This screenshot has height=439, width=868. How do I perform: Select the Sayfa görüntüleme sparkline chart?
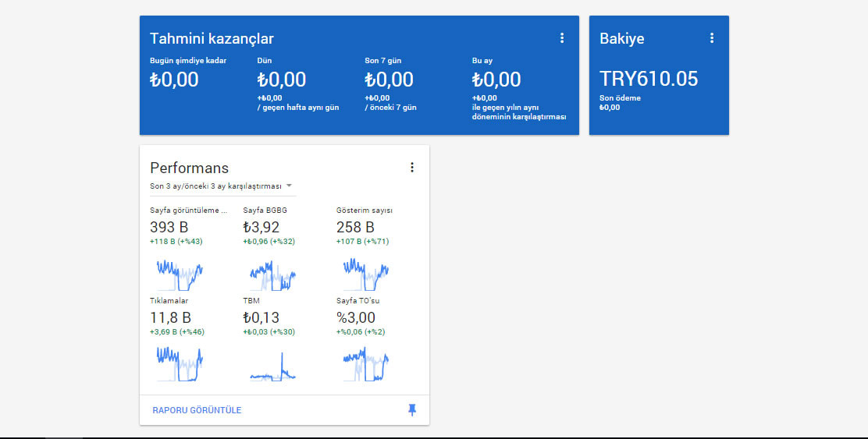(180, 275)
